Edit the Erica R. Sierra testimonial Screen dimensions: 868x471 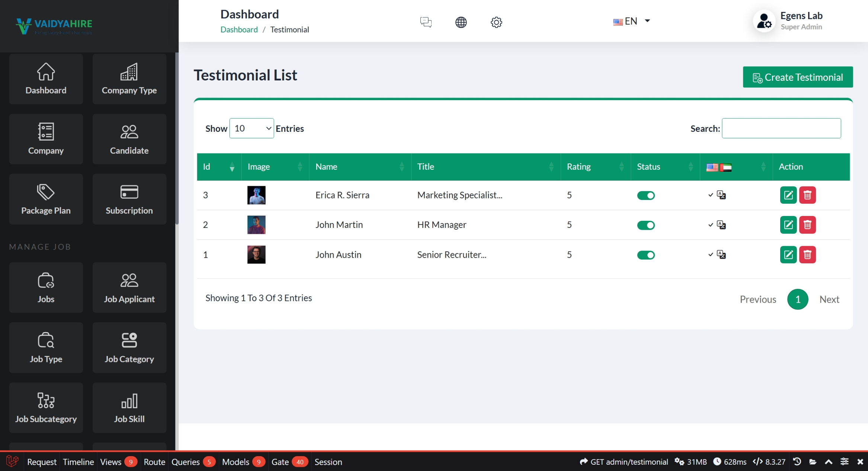click(788, 195)
